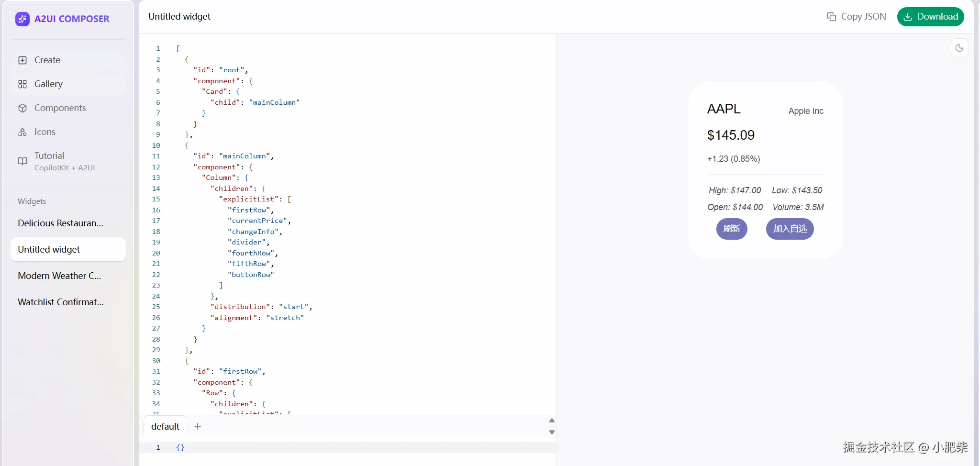Screen dimensions: 980x466
Task: Click the Low: $143.50 value
Action: click(x=797, y=190)
